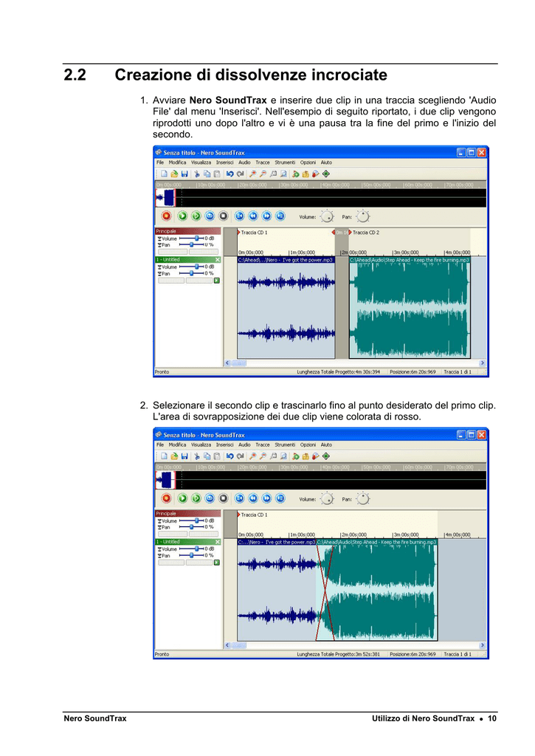This screenshot has width=535, height=756.
Task: Click Volume knob in lower SoundTrax window
Action: point(327,499)
